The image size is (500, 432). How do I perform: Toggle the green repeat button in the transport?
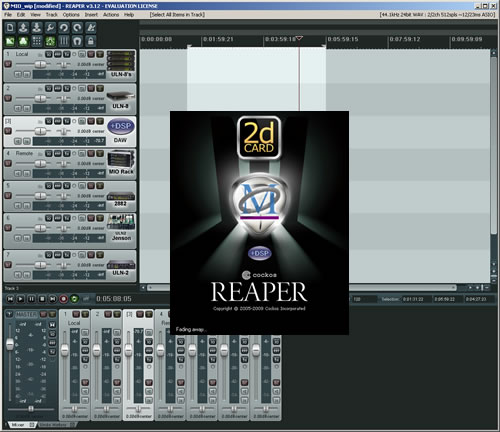(74, 299)
